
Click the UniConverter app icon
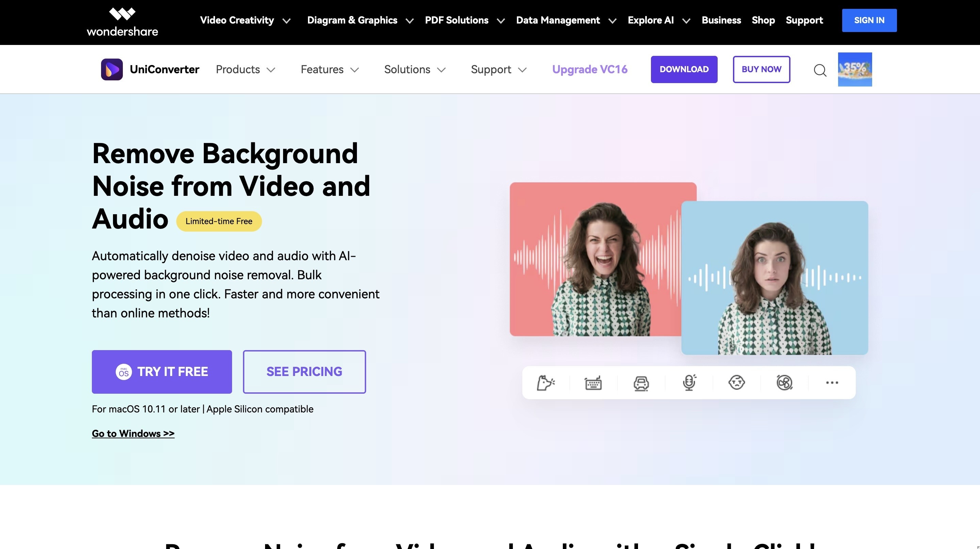(112, 69)
